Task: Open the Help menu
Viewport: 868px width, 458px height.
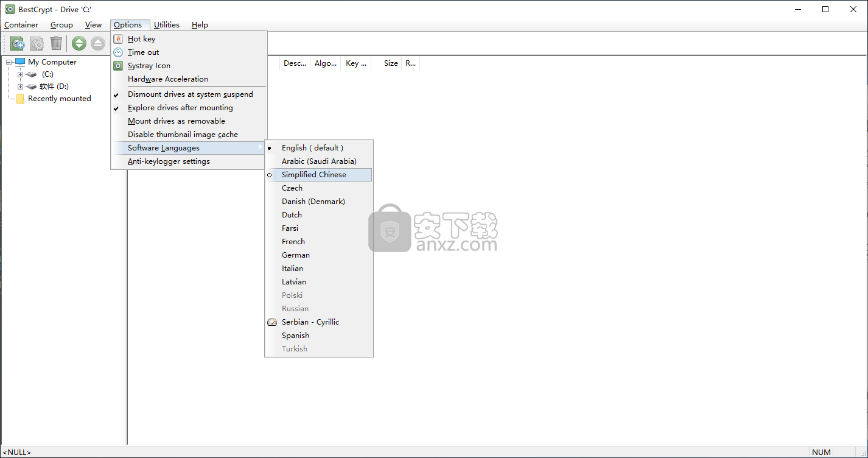Action: [200, 25]
